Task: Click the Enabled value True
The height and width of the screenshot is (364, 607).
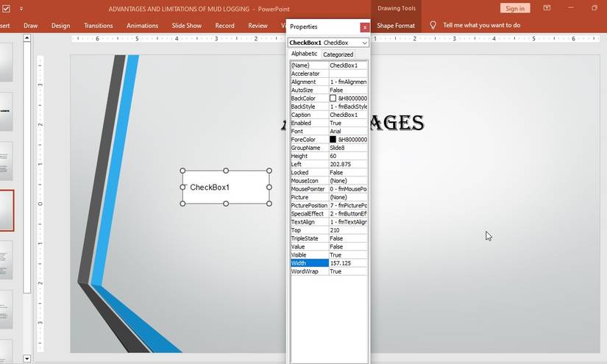Action: click(x=348, y=123)
